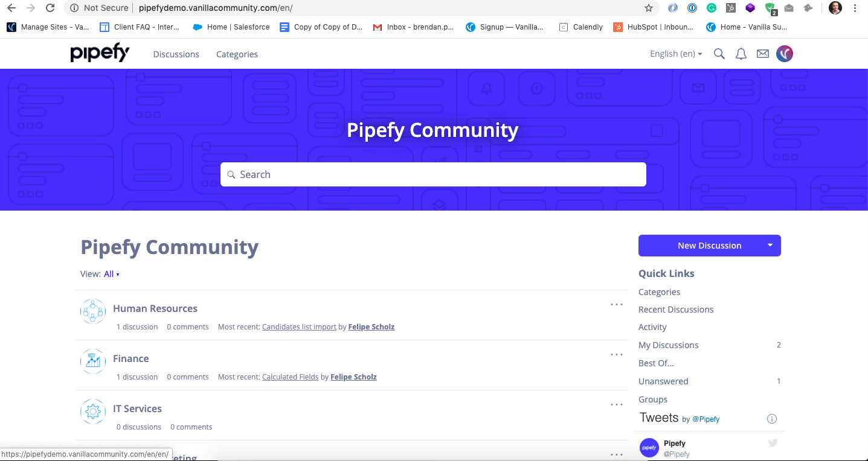868x461 pixels.
Task: Click the green shield extension with badge
Action: click(770, 8)
